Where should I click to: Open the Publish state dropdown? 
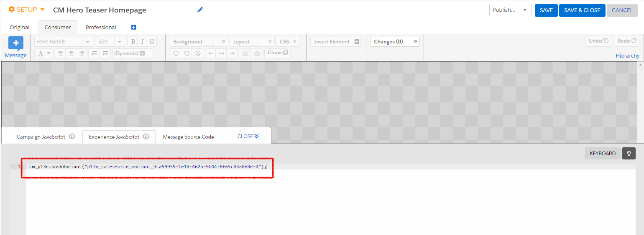(510, 10)
